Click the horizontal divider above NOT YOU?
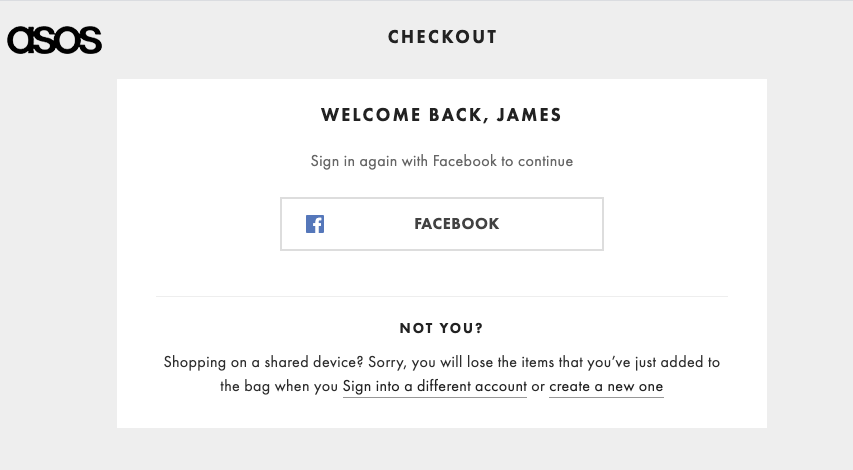Image resolution: width=853 pixels, height=470 pixels. (442, 296)
